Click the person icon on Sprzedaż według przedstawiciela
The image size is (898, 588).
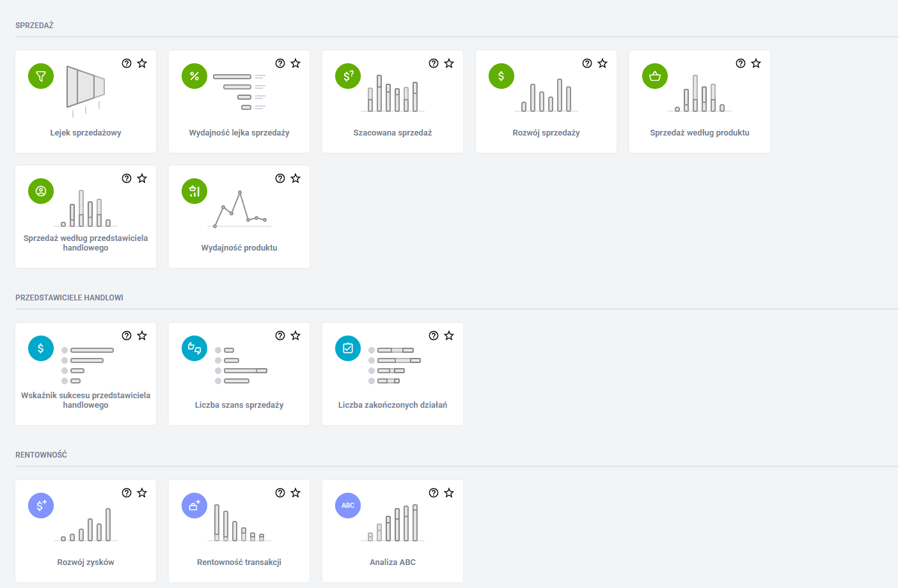tap(41, 191)
